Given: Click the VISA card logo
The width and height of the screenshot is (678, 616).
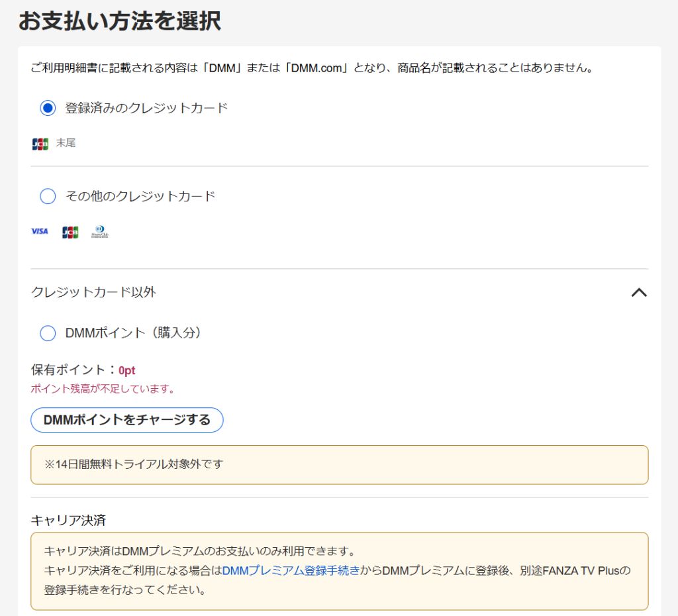Looking at the screenshot, I should coord(40,231).
